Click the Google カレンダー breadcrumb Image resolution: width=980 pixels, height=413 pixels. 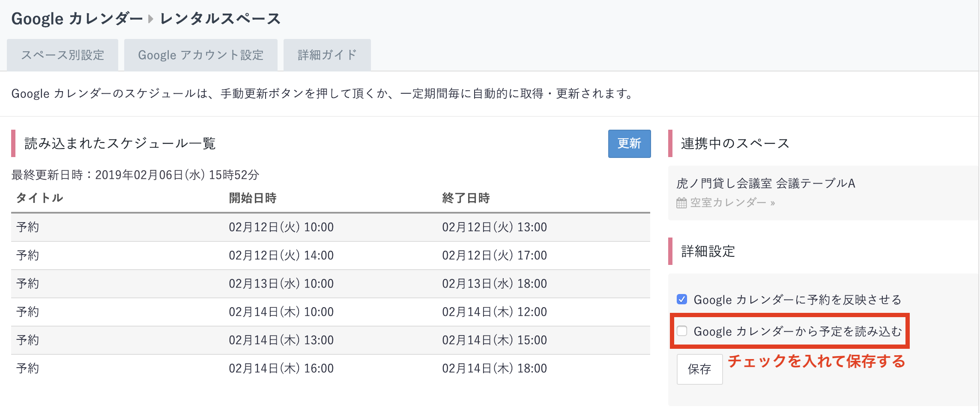tap(77, 19)
